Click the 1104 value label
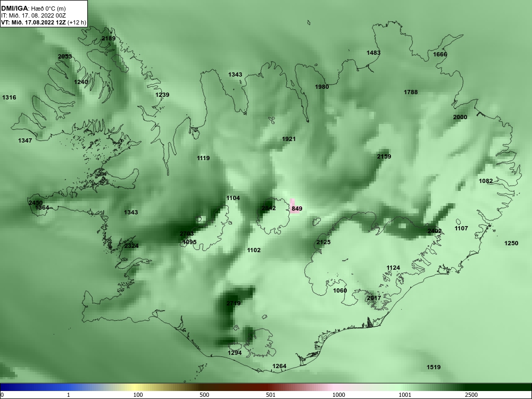This screenshot has height=399, width=532. [x=233, y=198]
